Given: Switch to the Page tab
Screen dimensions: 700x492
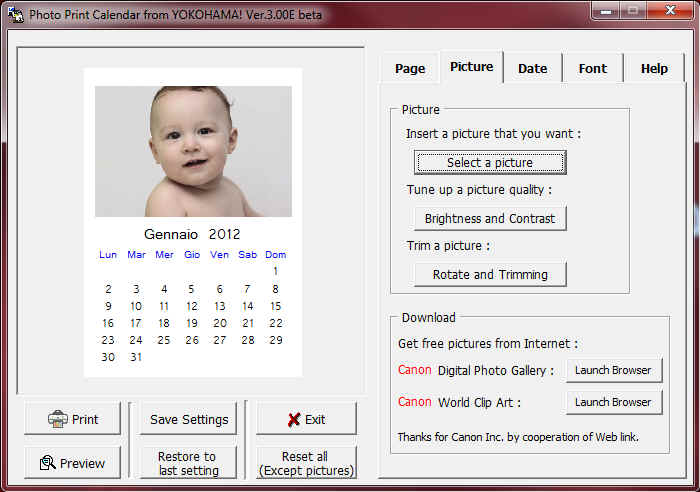Looking at the screenshot, I should 410,68.
